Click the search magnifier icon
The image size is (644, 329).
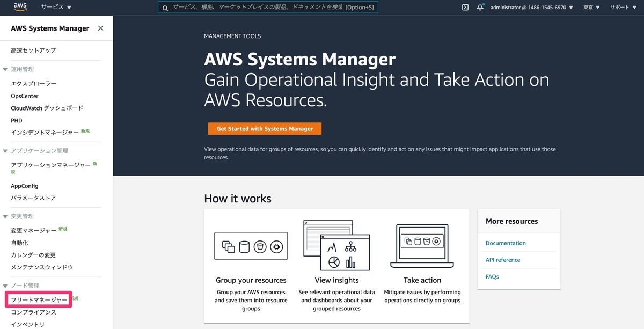(165, 8)
